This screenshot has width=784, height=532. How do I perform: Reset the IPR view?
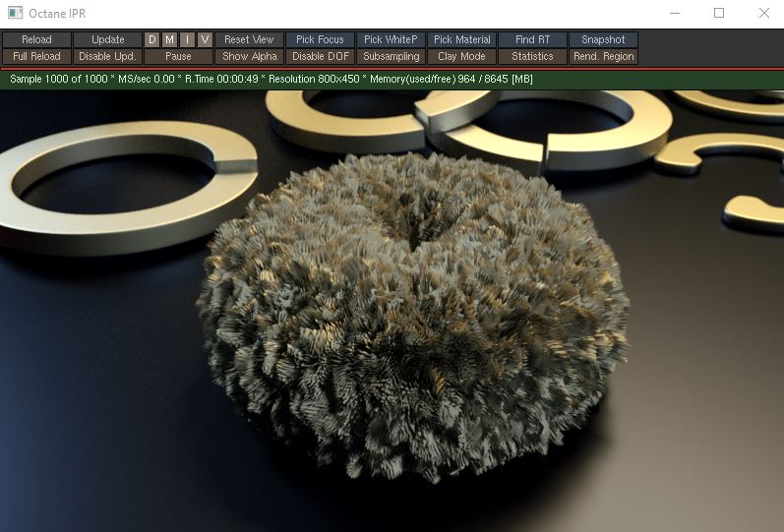[x=250, y=39]
